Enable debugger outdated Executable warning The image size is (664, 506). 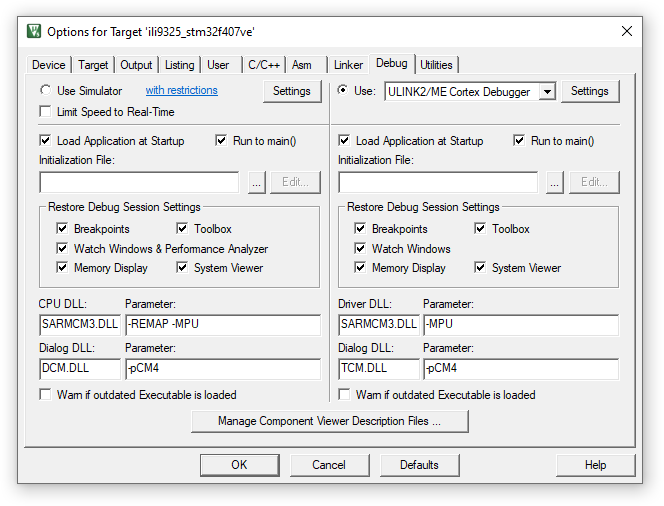coord(344,394)
